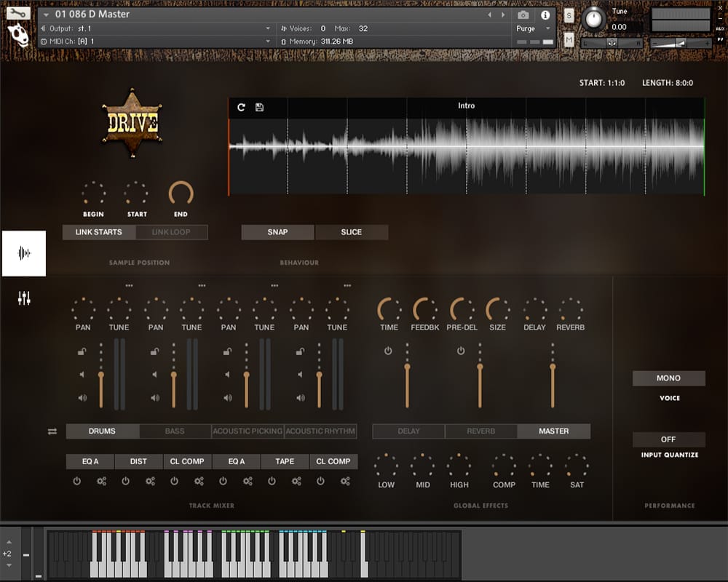
Task: Click the save icon above the waveform
Action: tap(260, 108)
